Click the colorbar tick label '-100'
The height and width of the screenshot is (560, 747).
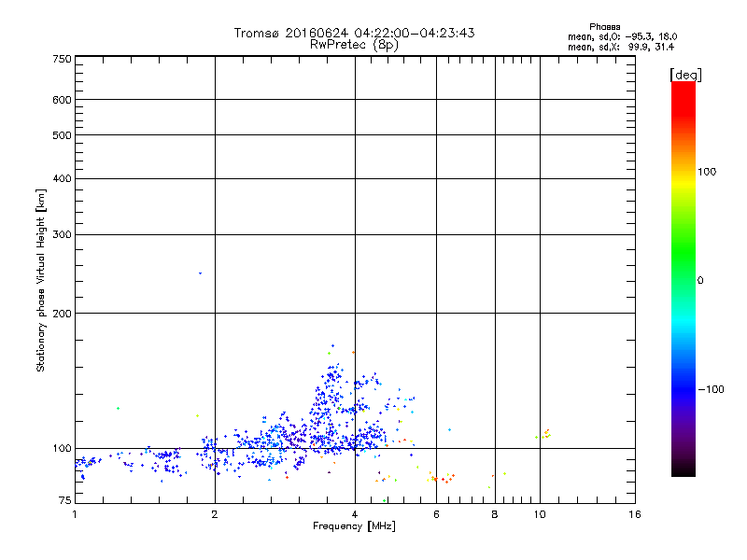tap(711, 389)
